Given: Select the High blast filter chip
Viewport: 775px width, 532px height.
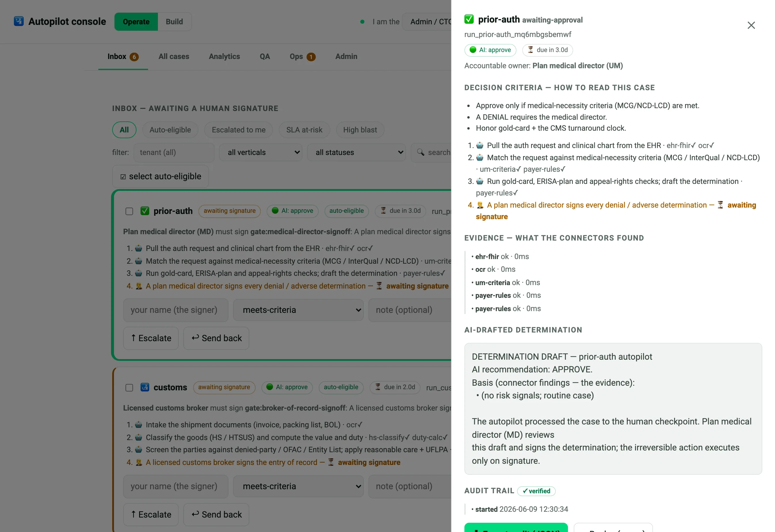Looking at the screenshot, I should [360, 130].
